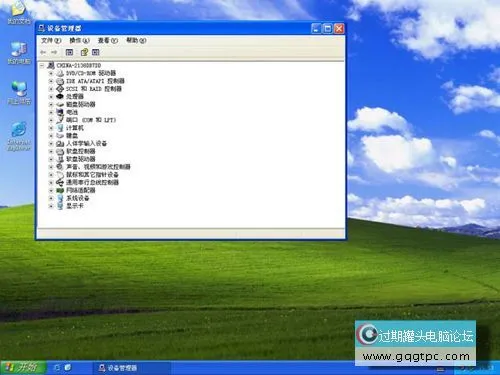Click the 人体学输入设备 icon
500x375 pixels.
point(60,143)
